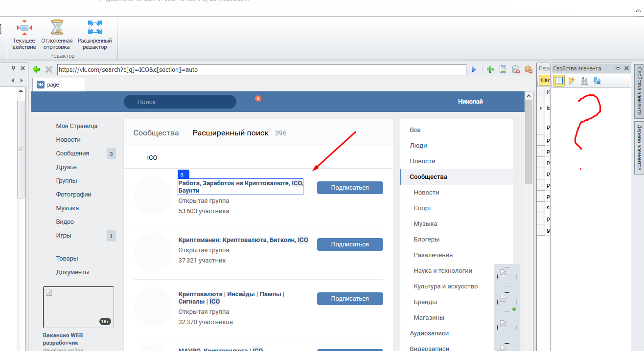The width and height of the screenshot is (644, 351).
Task: Open the Свойства элемента side tab
Action: [x=639, y=91]
